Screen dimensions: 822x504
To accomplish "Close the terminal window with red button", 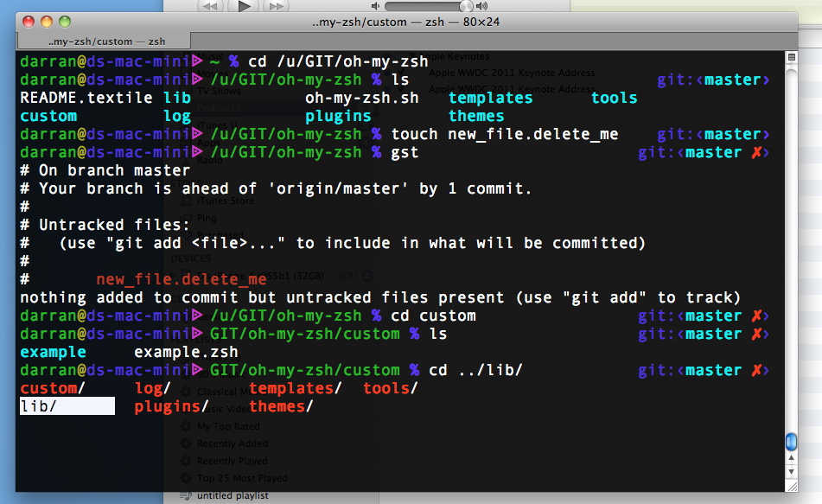I will pos(29,22).
